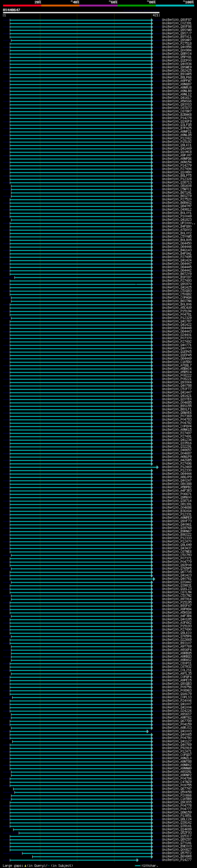Select hit label UniRef100_Q3LFQ5
197x868 pixels.
point(176,125)
